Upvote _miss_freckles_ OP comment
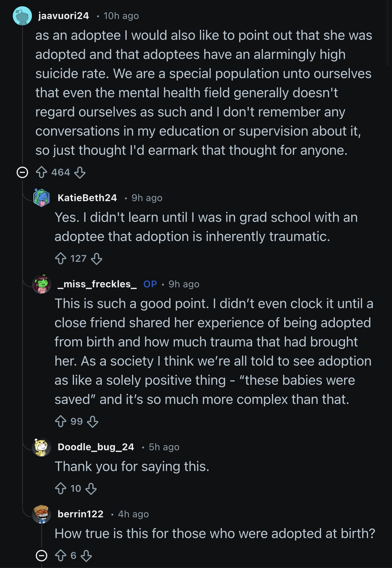Screen dimensions: 392x568 click(x=61, y=421)
